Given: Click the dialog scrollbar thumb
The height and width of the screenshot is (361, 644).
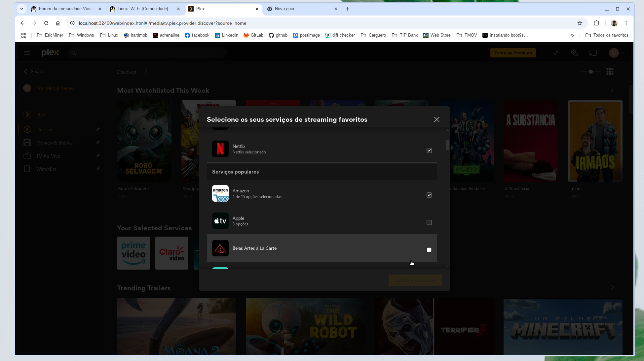Looking at the screenshot, I should 447,145.
